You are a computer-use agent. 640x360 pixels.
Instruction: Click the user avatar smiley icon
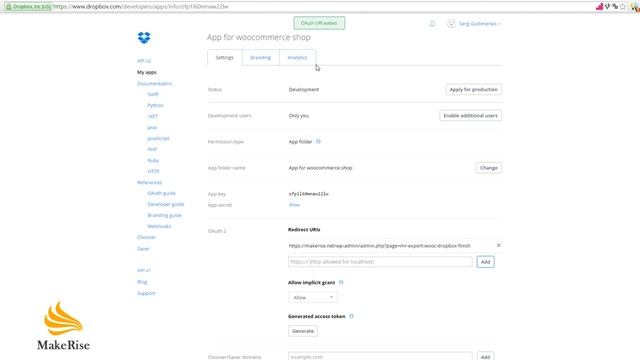(451, 24)
